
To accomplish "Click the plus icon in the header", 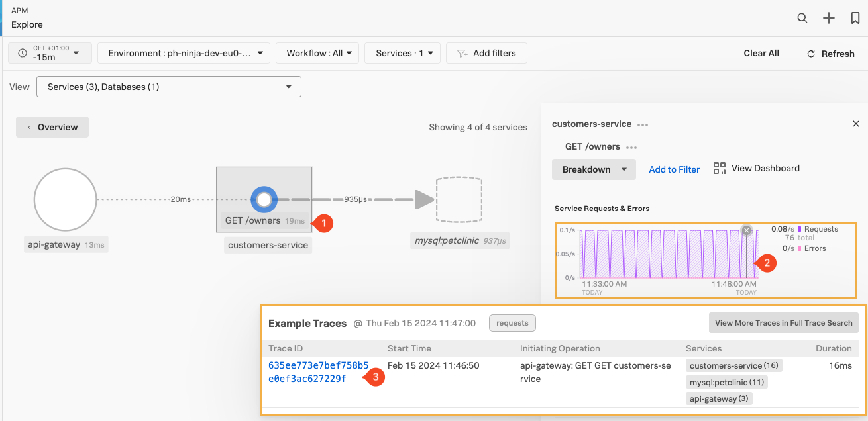I will (828, 19).
